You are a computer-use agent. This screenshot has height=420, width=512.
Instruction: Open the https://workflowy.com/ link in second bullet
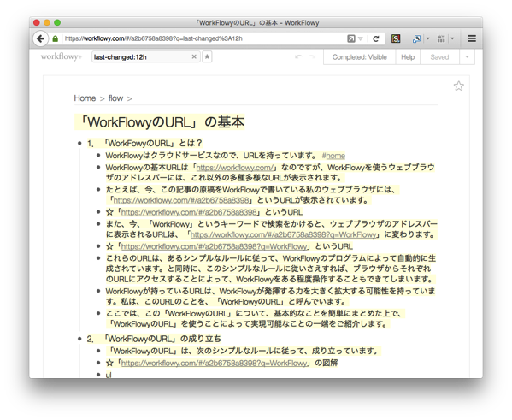click(x=235, y=168)
